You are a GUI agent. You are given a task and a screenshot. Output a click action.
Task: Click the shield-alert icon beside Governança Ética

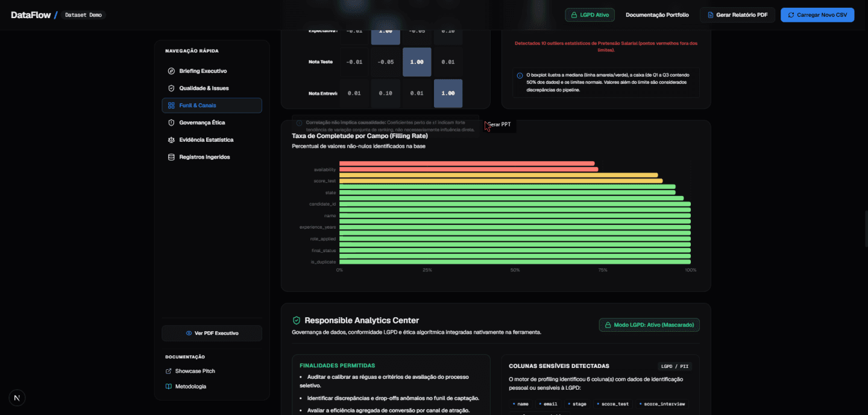[171, 122]
